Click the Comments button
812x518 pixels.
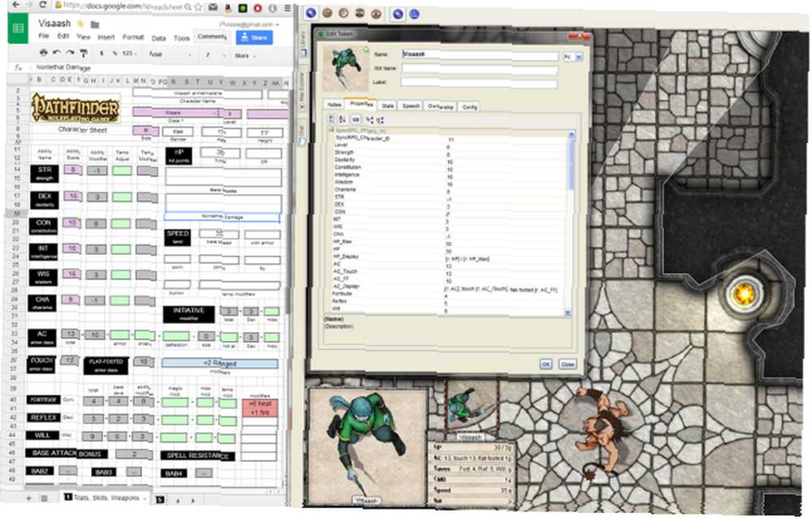212,37
